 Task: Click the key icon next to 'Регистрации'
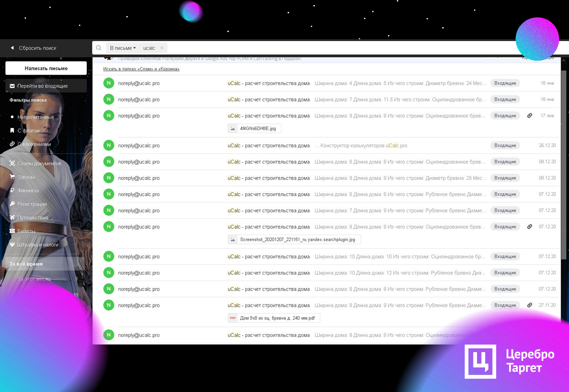[12, 204]
